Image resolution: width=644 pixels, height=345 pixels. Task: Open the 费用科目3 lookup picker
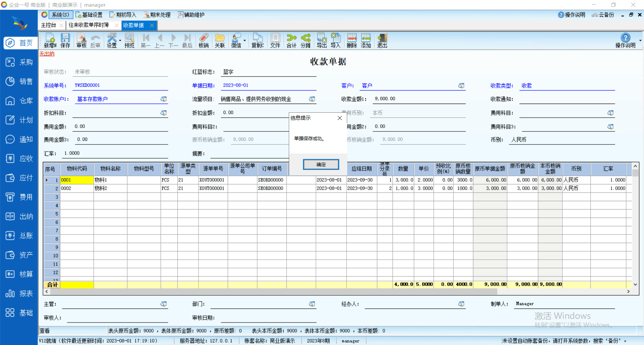tap(610, 127)
